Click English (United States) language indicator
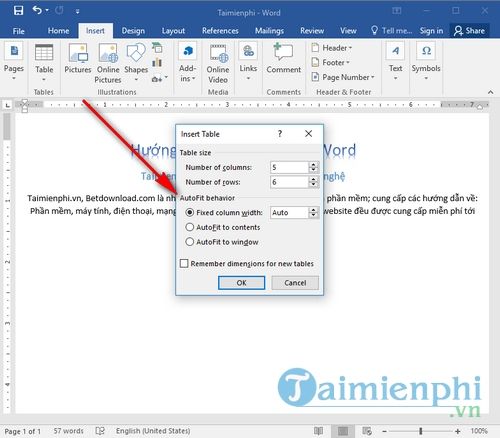The height and width of the screenshot is (438, 500). [153, 431]
